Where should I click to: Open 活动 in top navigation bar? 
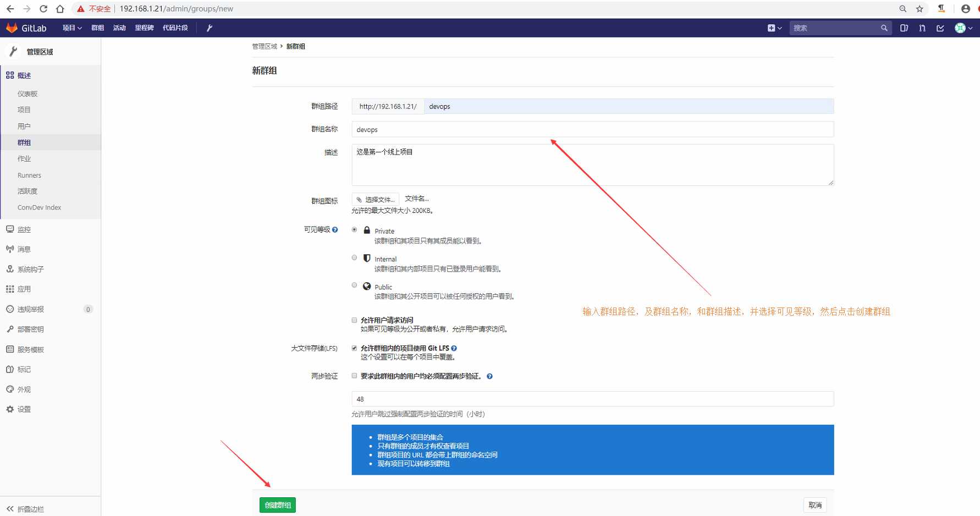[x=119, y=28]
